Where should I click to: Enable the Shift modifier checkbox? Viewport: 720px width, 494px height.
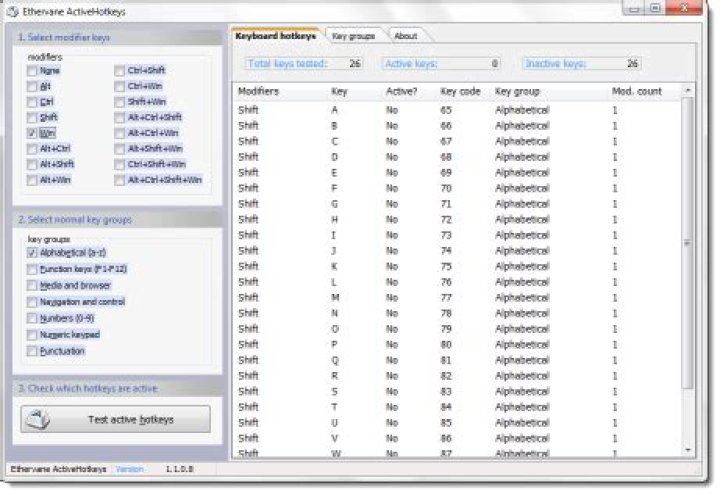coord(32,118)
